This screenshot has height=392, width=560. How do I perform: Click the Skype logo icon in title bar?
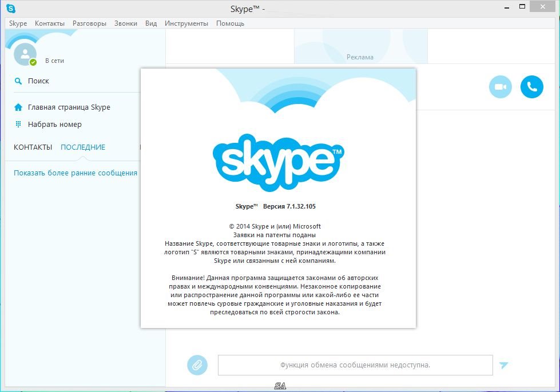coord(11,8)
